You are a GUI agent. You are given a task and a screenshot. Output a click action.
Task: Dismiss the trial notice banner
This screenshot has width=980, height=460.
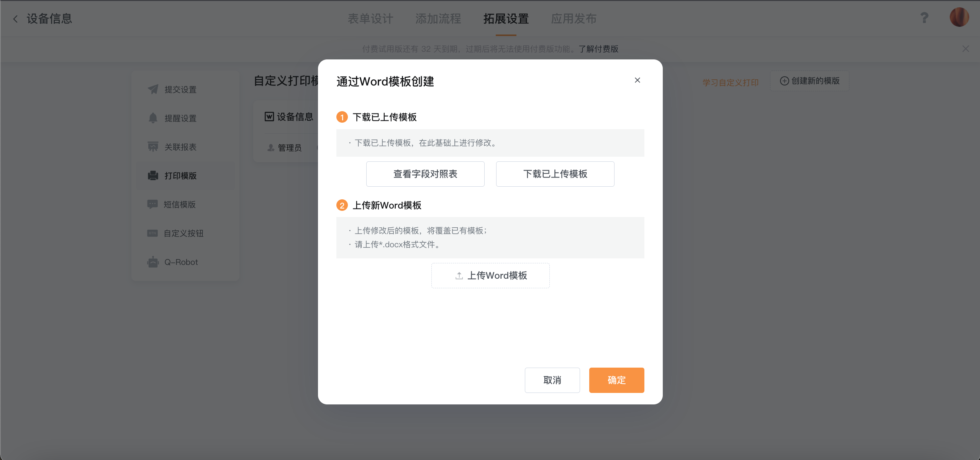pos(966,49)
